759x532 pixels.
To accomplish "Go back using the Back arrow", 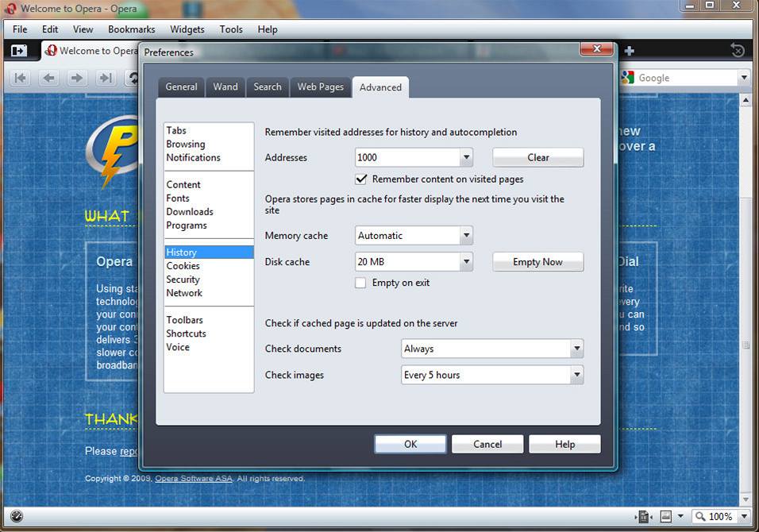I will tap(49, 78).
